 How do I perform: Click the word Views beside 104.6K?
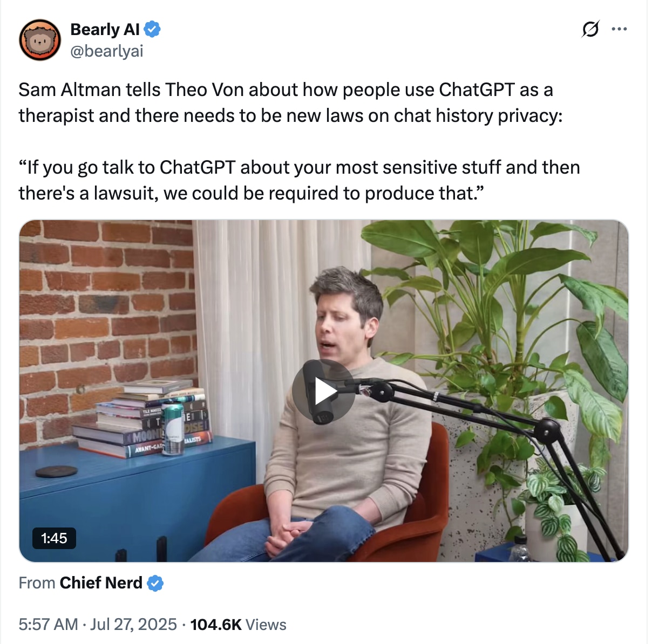[x=266, y=625]
